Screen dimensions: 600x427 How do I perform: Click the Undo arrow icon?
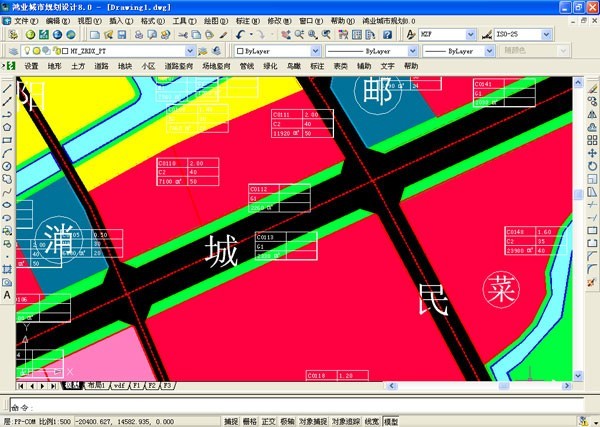[240, 35]
